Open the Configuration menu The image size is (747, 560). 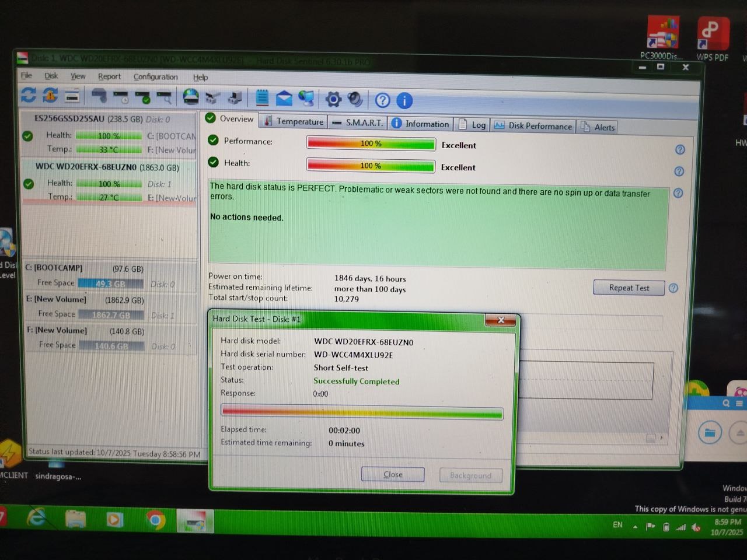click(x=155, y=77)
